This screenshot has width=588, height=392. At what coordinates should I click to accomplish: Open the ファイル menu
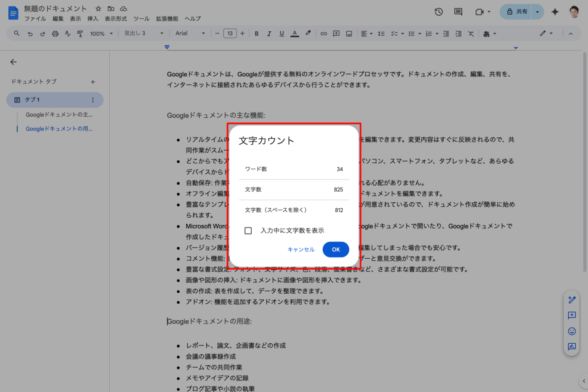click(35, 19)
